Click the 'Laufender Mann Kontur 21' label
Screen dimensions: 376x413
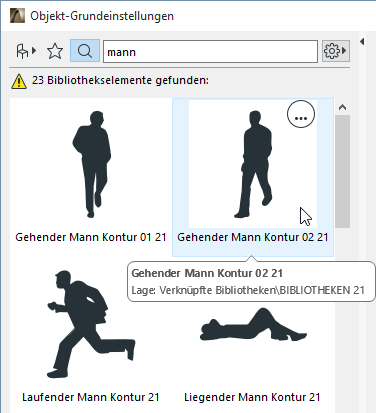coord(91,397)
